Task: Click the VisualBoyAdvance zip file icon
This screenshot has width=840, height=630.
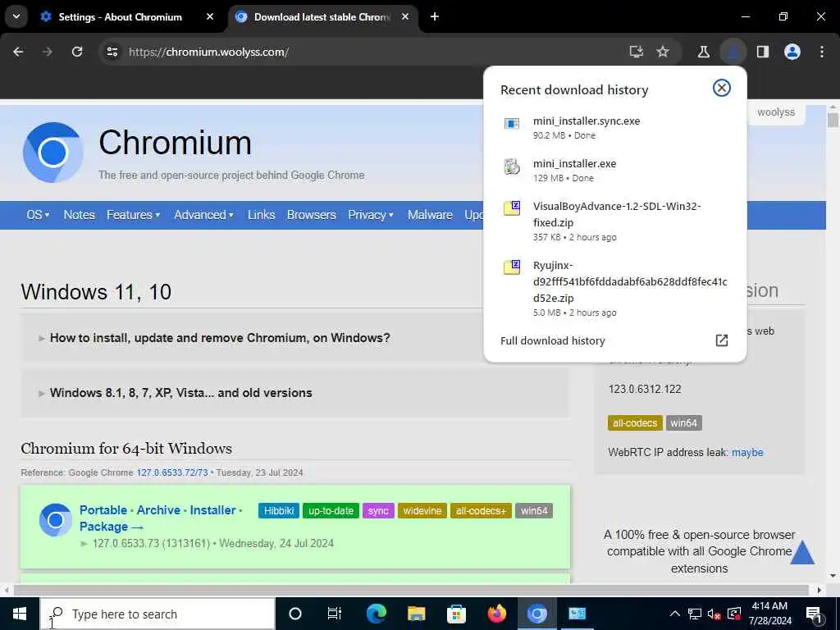Action: click(x=512, y=208)
